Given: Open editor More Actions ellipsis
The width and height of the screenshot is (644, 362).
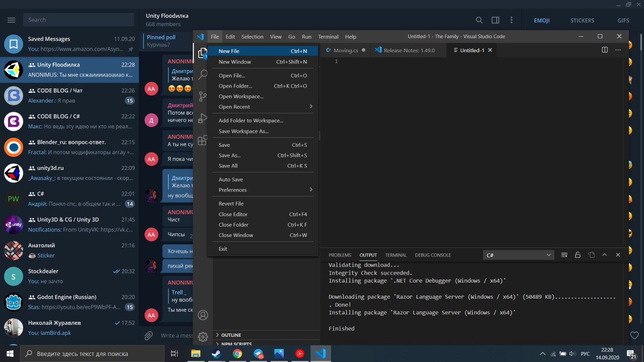Looking at the screenshot, I should click(618, 50).
